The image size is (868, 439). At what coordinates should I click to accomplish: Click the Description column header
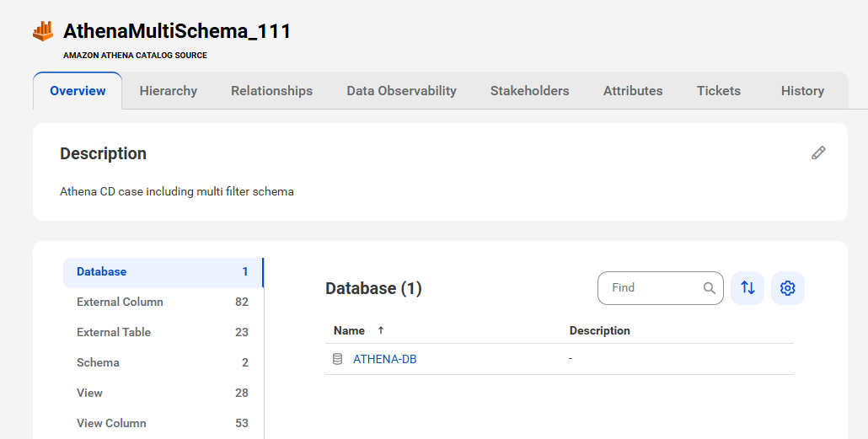pos(599,330)
